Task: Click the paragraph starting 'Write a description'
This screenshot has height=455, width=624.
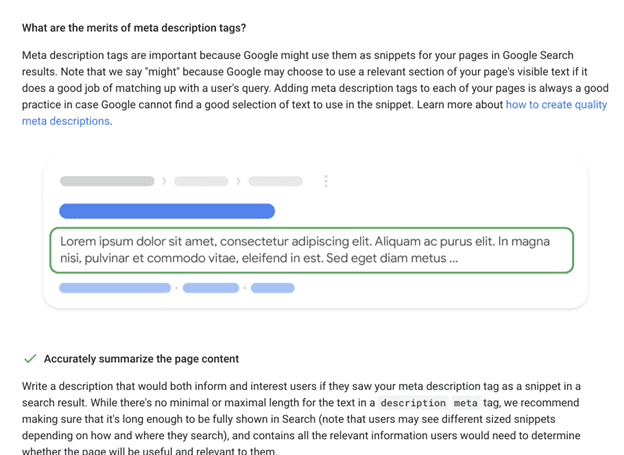Action: point(301,418)
